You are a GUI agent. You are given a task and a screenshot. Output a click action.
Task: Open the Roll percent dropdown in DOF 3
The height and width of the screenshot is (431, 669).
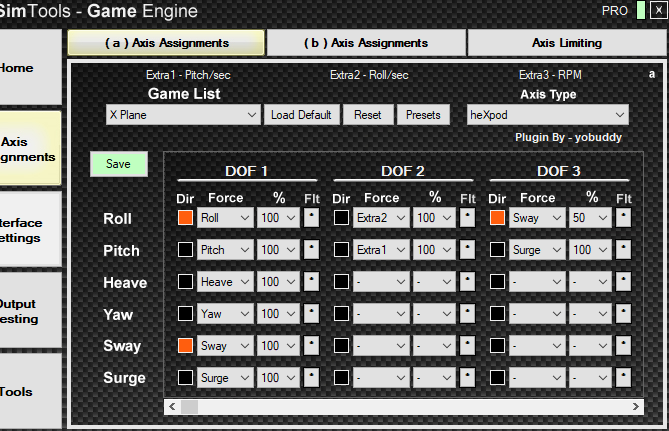pos(590,217)
